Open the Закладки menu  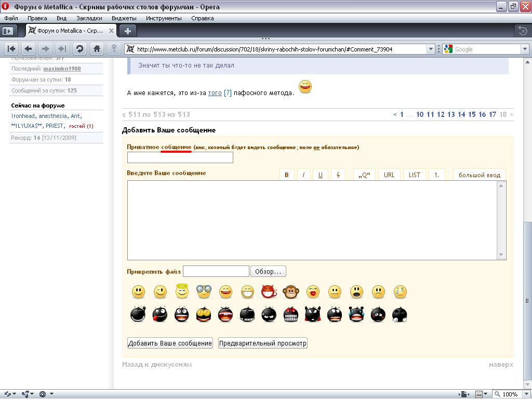pos(89,18)
